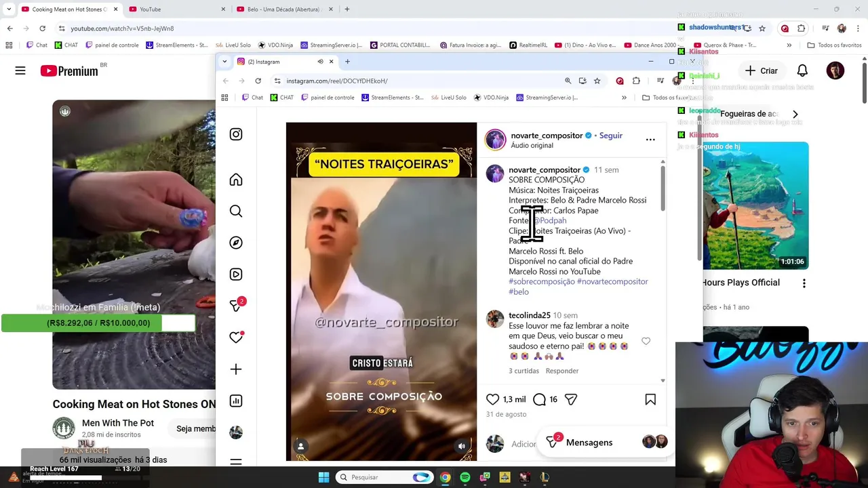Open VDO.Ninja bookmark in Instagram window

point(491,98)
